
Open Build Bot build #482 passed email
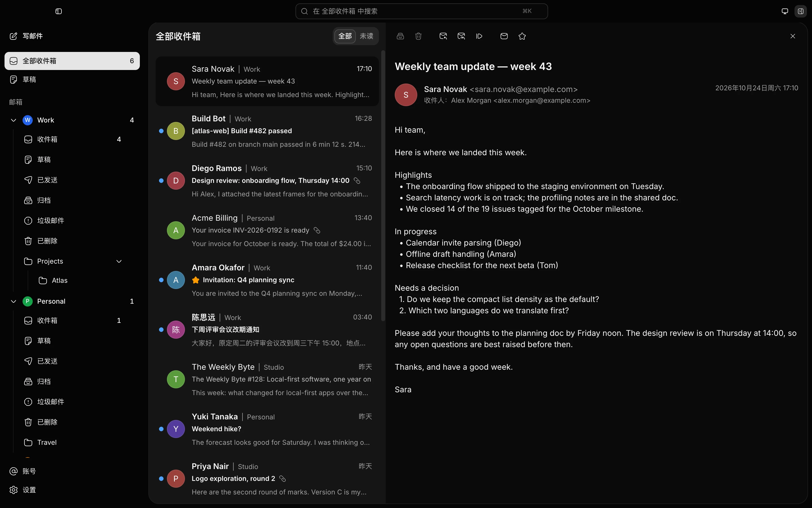click(x=267, y=131)
